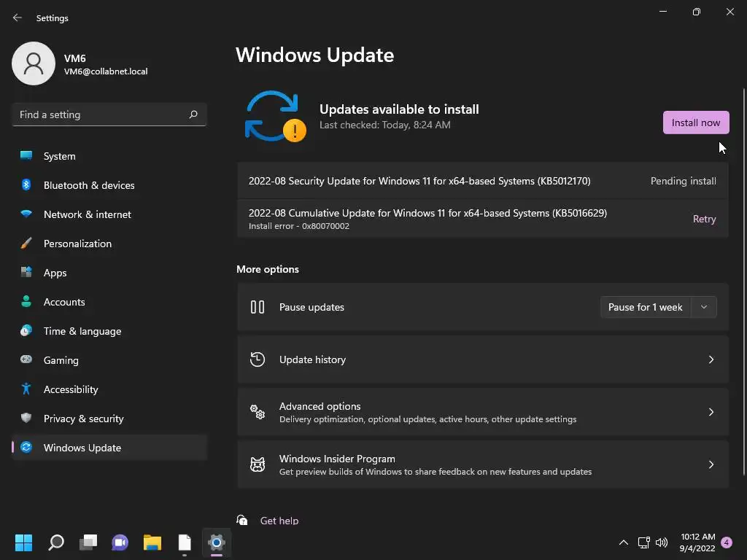Image resolution: width=747 pixels, height=560 pixels.
Task: Click the Accessibility label in sidebar
Action: pos(71,389)
